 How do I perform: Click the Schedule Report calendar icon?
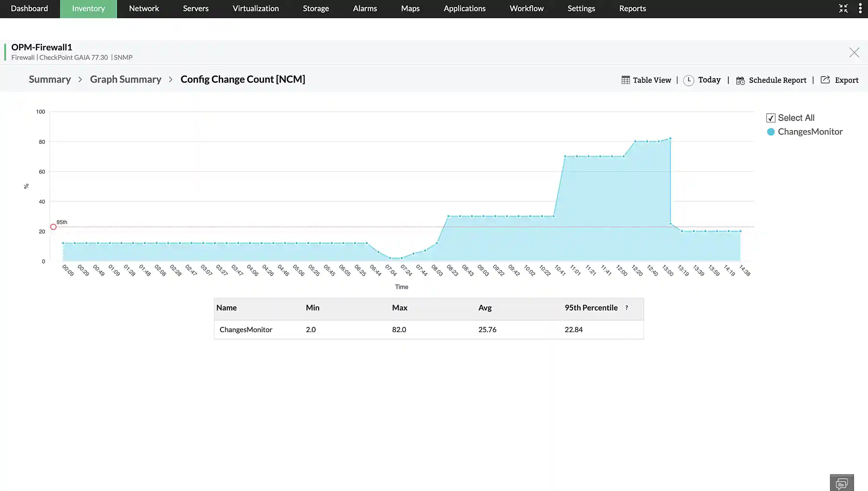tap(740, 80)
